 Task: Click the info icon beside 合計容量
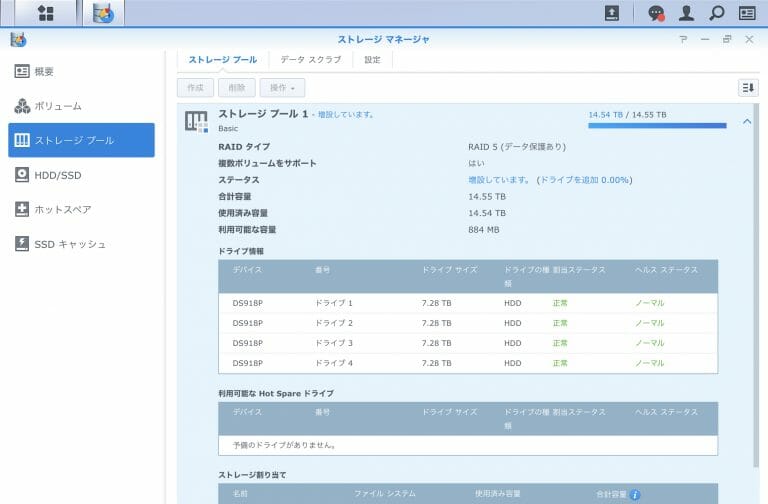635,495
